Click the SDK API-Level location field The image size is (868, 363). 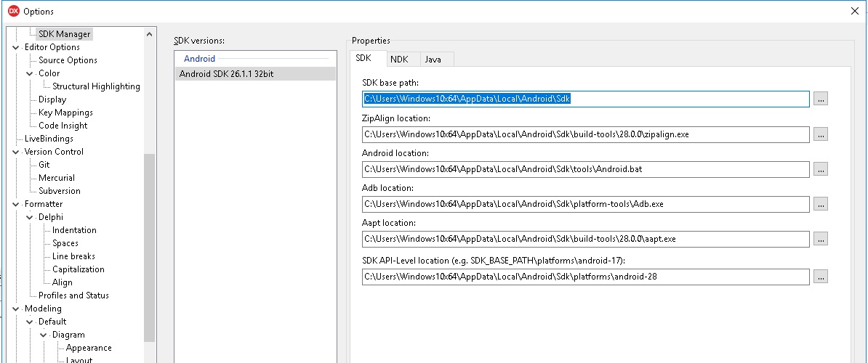(x=586, y=277)
